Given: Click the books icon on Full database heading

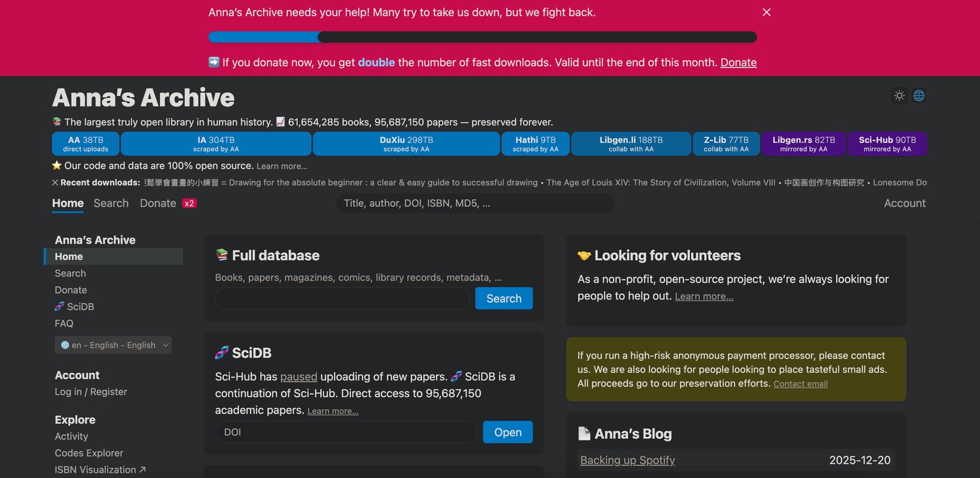Looking at the screenshot, I should click(221, 255).
